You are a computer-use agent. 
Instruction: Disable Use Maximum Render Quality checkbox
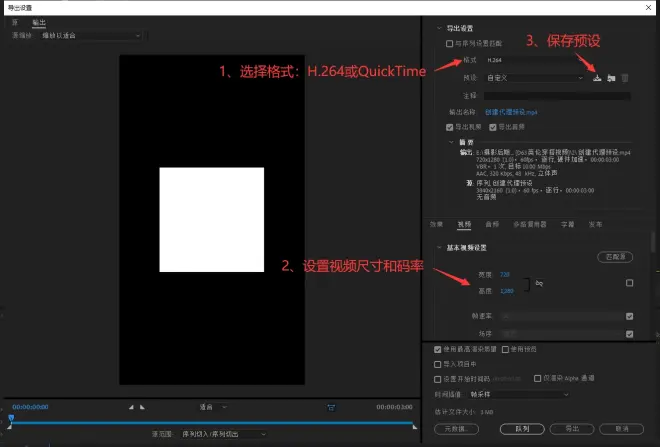[438, 349]
